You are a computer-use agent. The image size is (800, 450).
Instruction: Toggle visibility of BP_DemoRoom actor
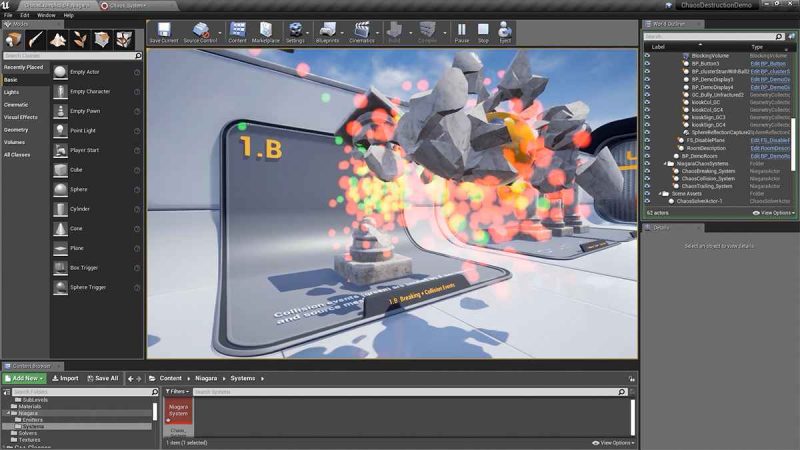(647, 156)
